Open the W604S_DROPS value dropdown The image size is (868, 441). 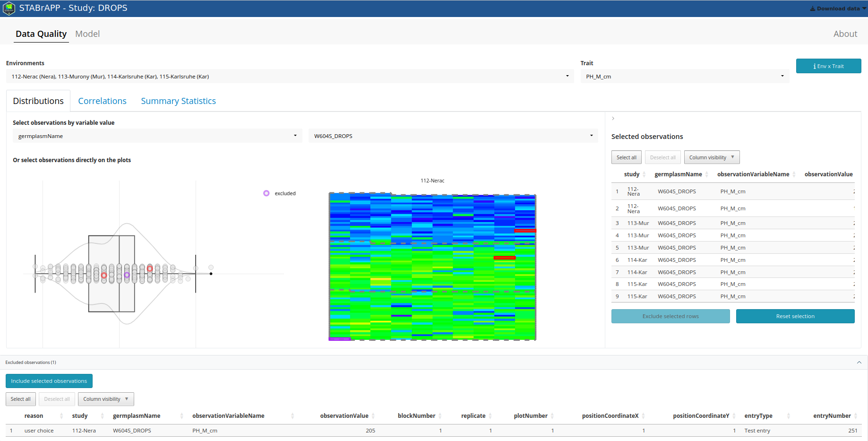pyautogui.click(x=453, y=136)
